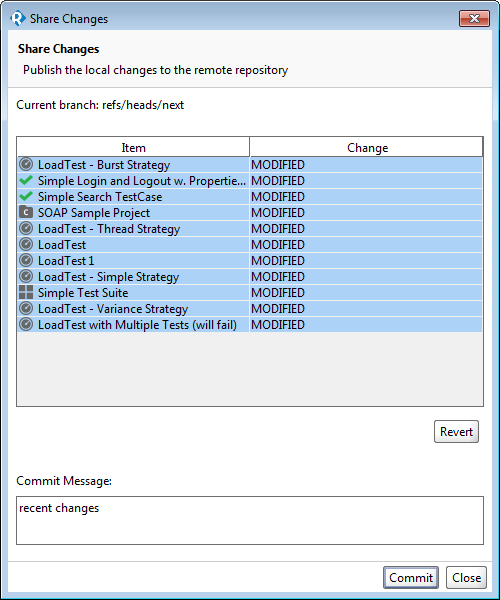Select the SOAP Sample Project item

pos(133,213)
